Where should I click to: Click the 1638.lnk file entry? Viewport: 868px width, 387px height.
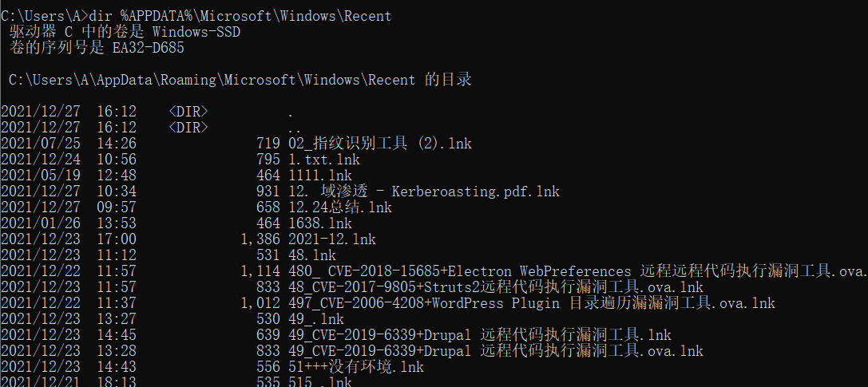pyautogui.click(x=320, y=223)
